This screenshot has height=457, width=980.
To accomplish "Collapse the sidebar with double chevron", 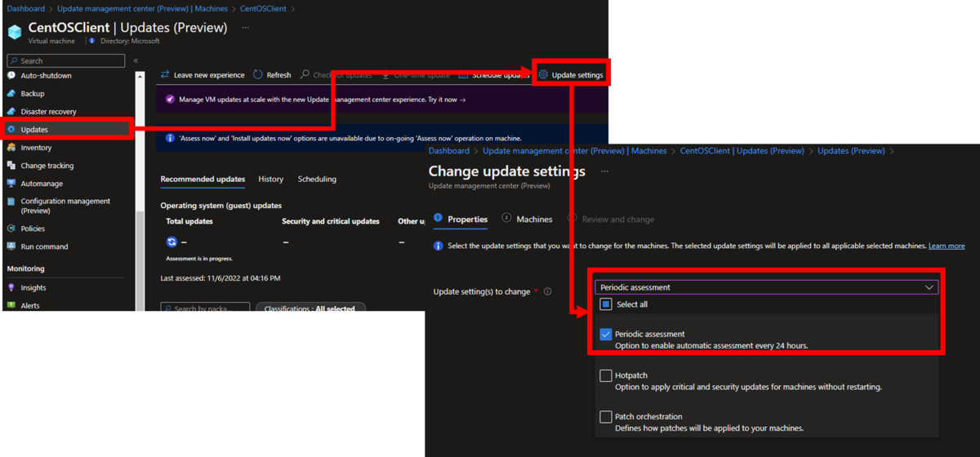I will (136, 60).
